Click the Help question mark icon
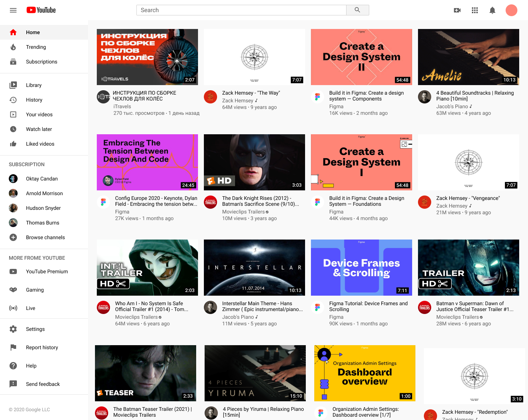The width and height of the screenshot is (528, 420). (x=13, y=366)
